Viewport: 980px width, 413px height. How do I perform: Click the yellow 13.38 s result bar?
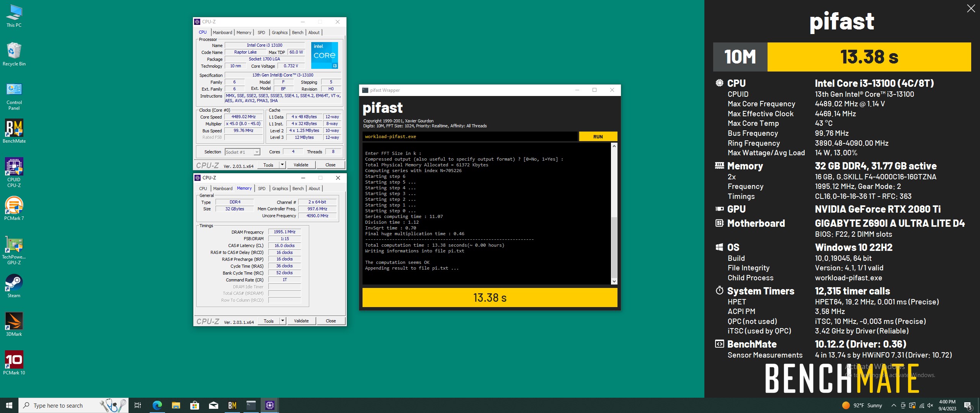(490, 298)
